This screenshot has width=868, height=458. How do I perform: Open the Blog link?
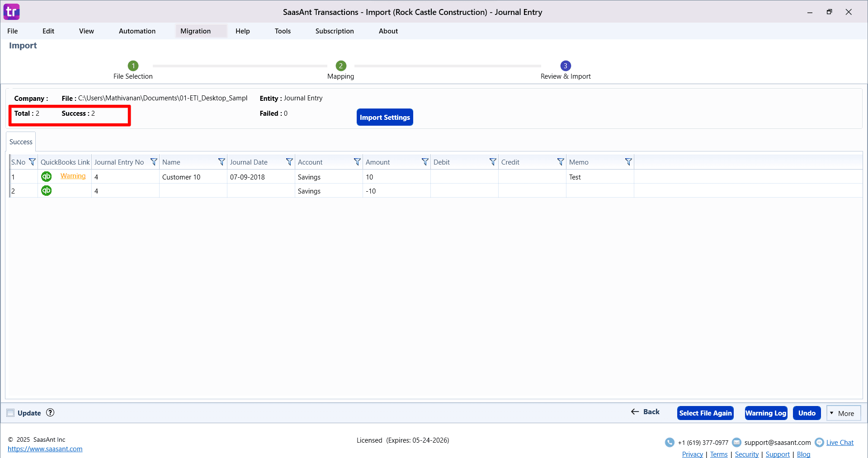pos(803,454)
